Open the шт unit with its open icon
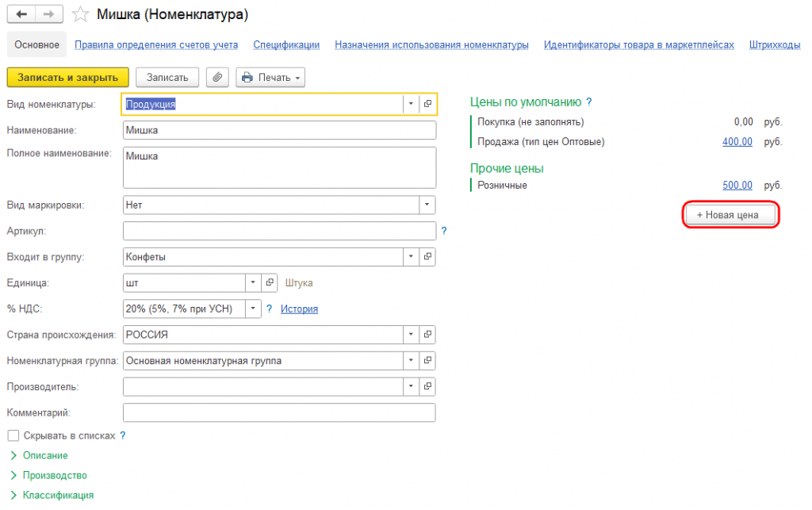812x510 pixels. [270, 282]
